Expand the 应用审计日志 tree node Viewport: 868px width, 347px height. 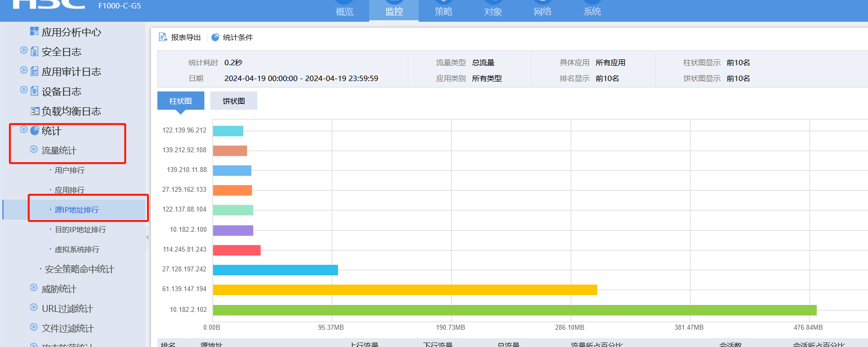[x=24, y=70]
